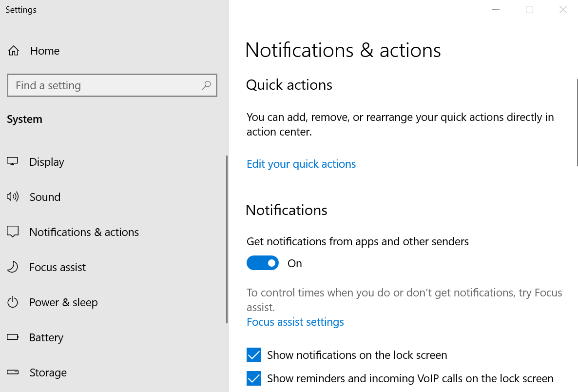
Task: Maximize the Settings window
Action: pyautogui.click(x=529, y=10)
